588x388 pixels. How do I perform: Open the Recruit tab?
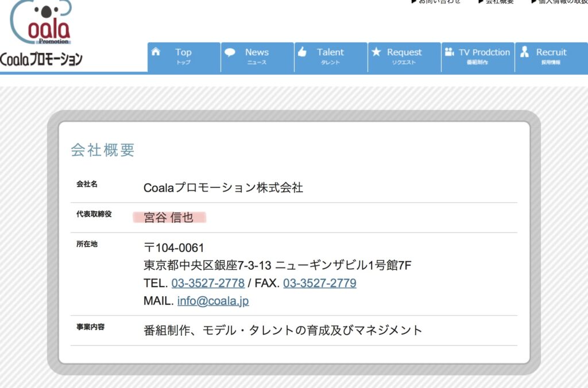click(x=551, y=57)
